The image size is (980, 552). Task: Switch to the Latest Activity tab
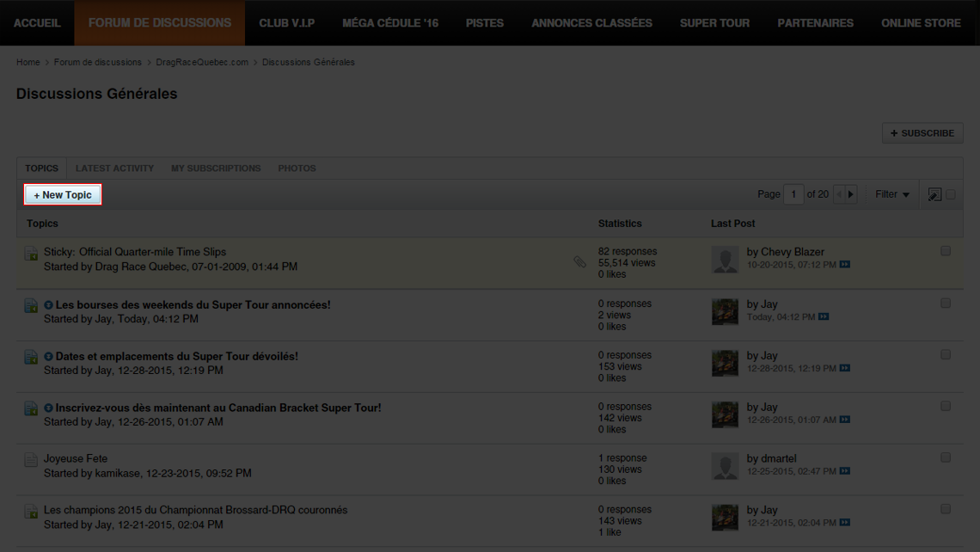click(x=114, y=169)
